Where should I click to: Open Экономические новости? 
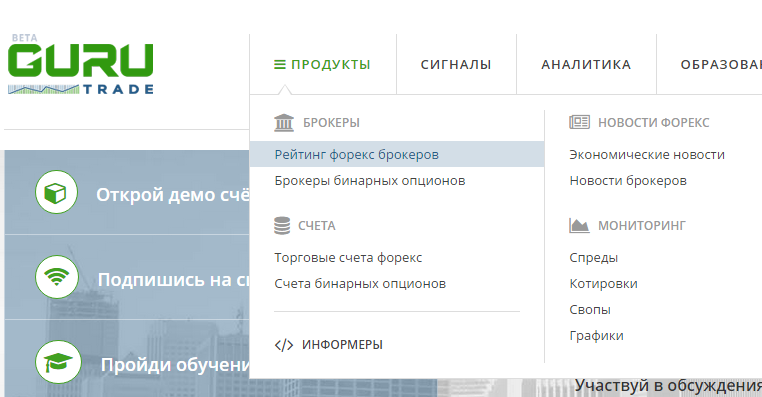point(647,155)
